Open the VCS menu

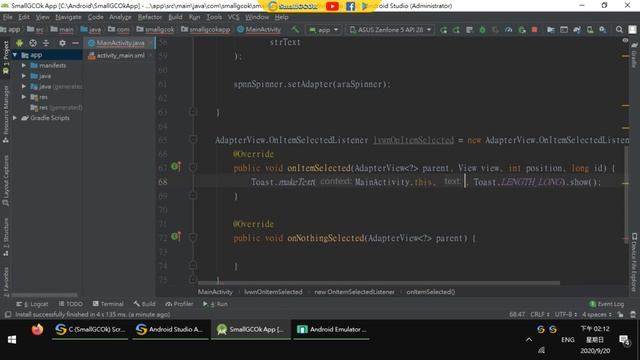tap(233, 17)
